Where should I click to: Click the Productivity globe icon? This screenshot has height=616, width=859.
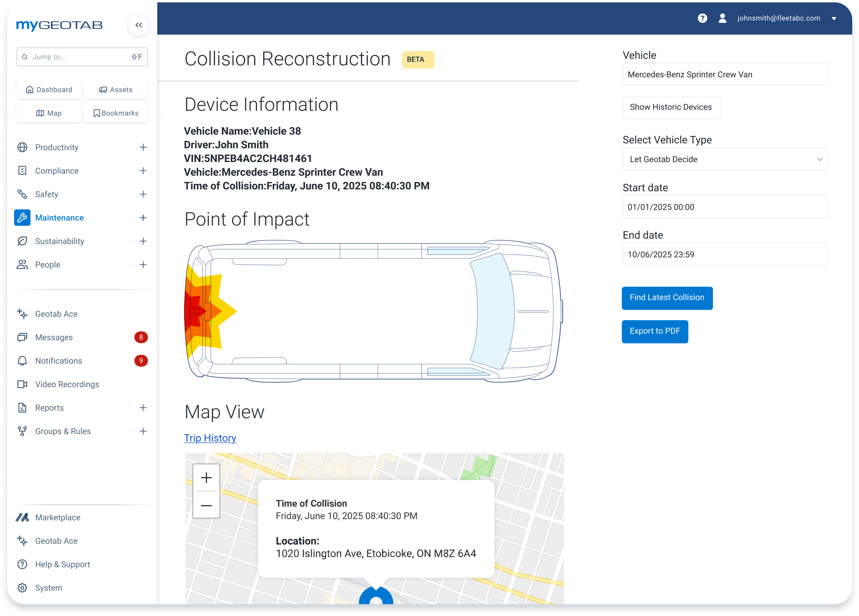coord(22,147)
